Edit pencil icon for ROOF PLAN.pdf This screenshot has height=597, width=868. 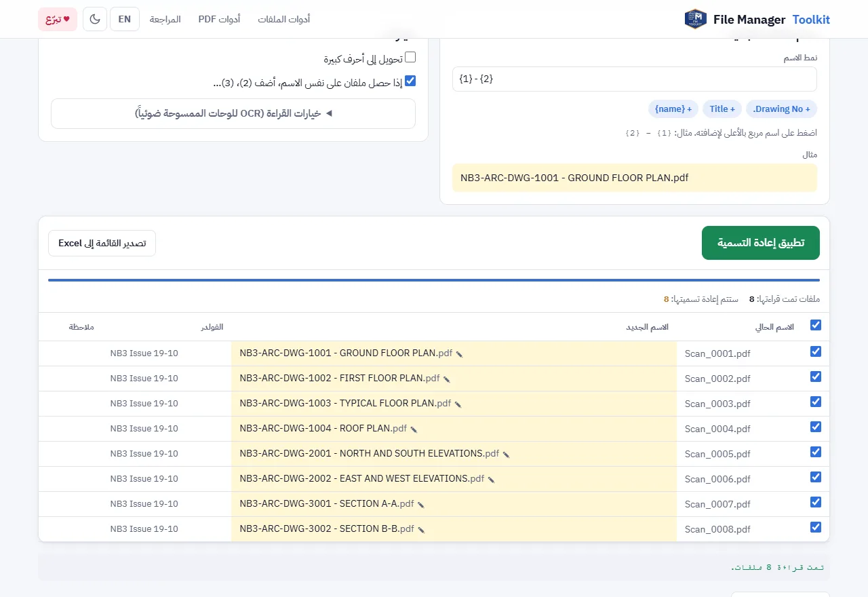pos(414,429)
